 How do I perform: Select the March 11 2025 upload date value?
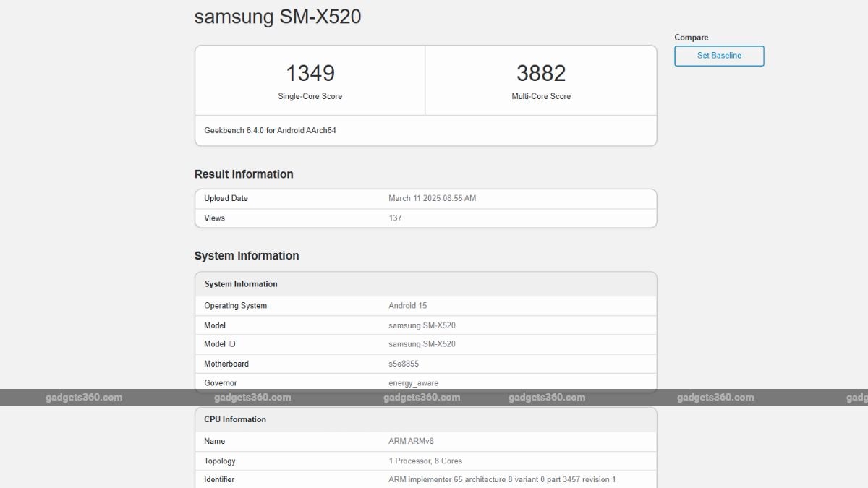click(x=432, y=198)
